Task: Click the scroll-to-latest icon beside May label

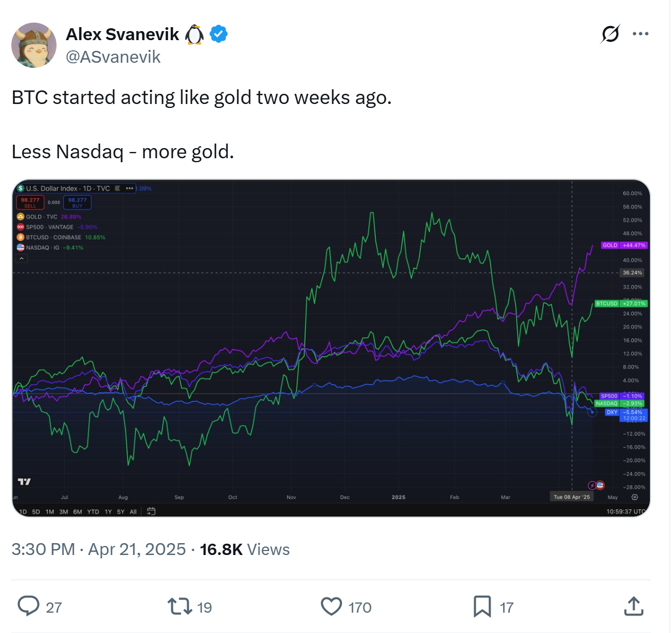Action: [634, 497]
